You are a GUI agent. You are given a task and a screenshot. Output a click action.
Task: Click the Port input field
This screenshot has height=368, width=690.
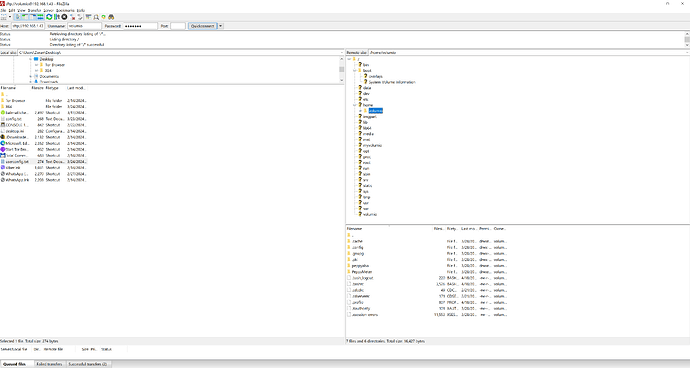[x=178, y=26]
